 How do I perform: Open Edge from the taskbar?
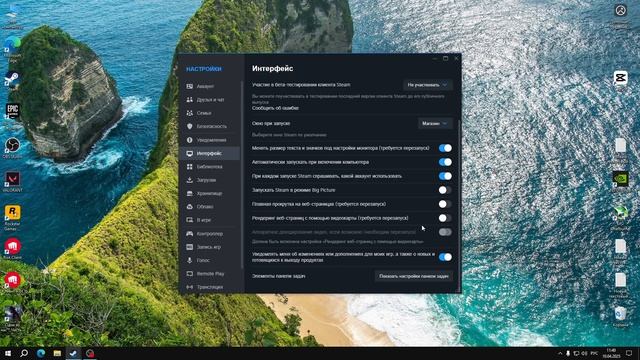pyautogui.click(x=41, y=353)
